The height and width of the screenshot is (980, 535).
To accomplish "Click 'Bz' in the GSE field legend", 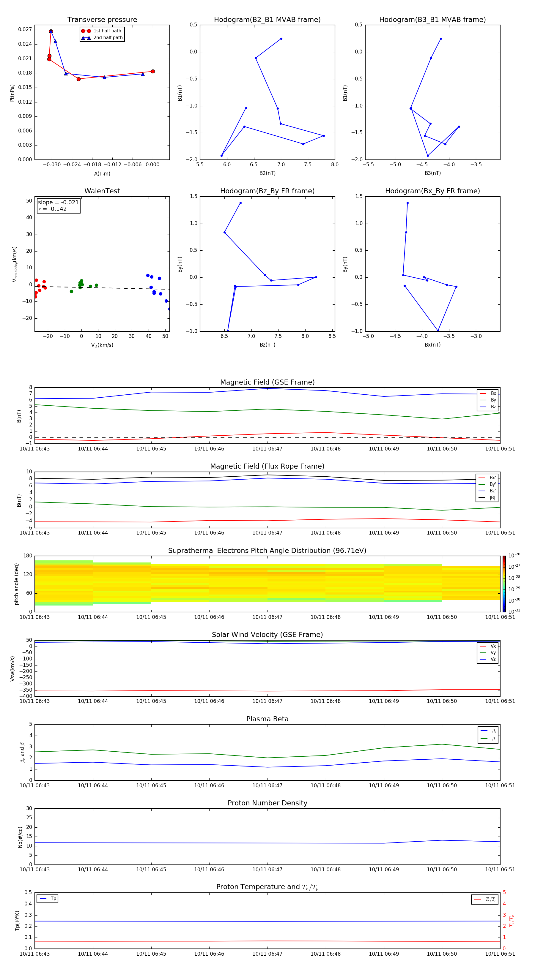I will click(x=493, y=407).
